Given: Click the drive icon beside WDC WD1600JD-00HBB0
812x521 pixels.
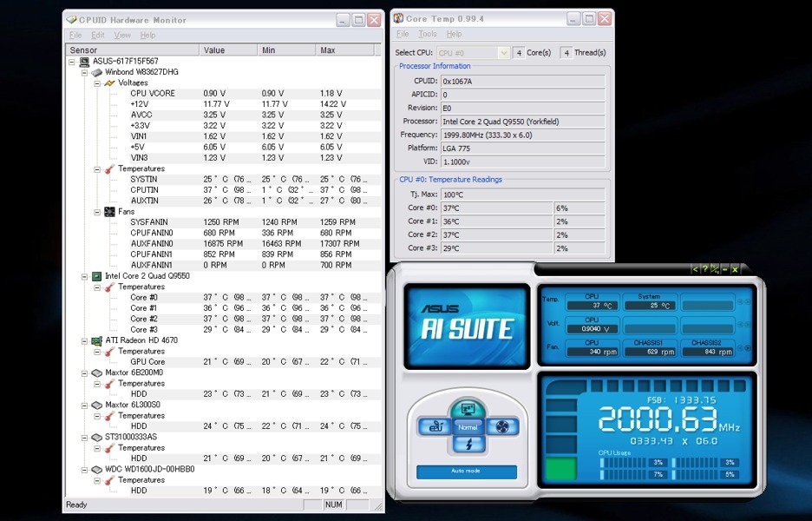Looking at the screenshot, I should pos(96,470).
